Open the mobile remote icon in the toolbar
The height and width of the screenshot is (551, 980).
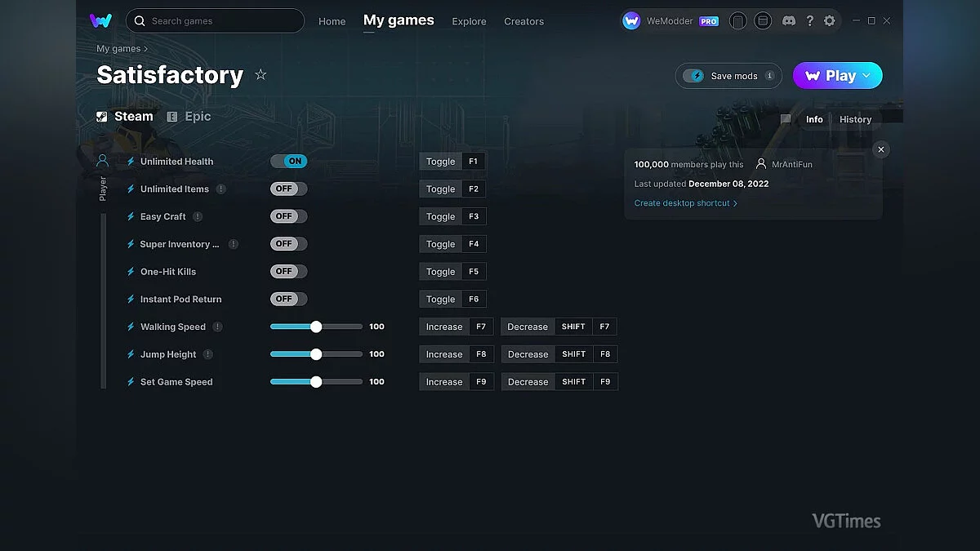point(738,20)
